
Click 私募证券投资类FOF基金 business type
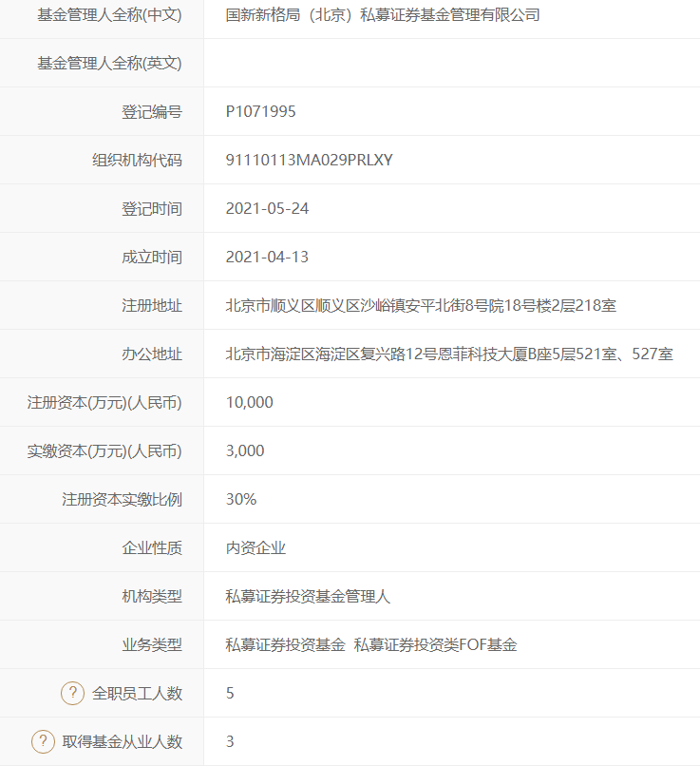435,644
